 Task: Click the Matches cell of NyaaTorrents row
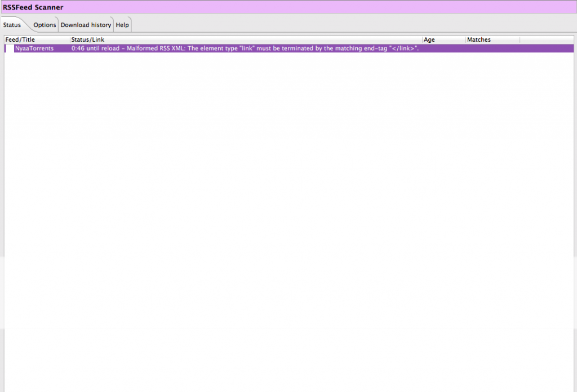pos(492,48)
